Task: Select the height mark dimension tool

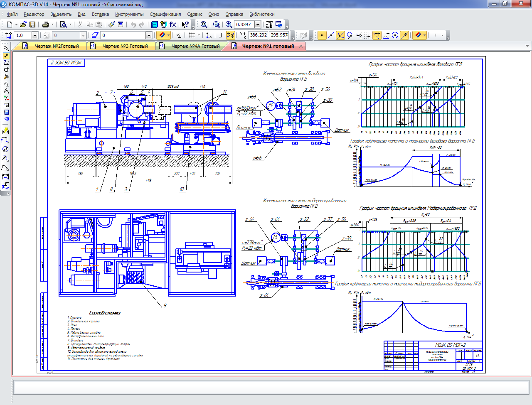Action: pos(6,185)
